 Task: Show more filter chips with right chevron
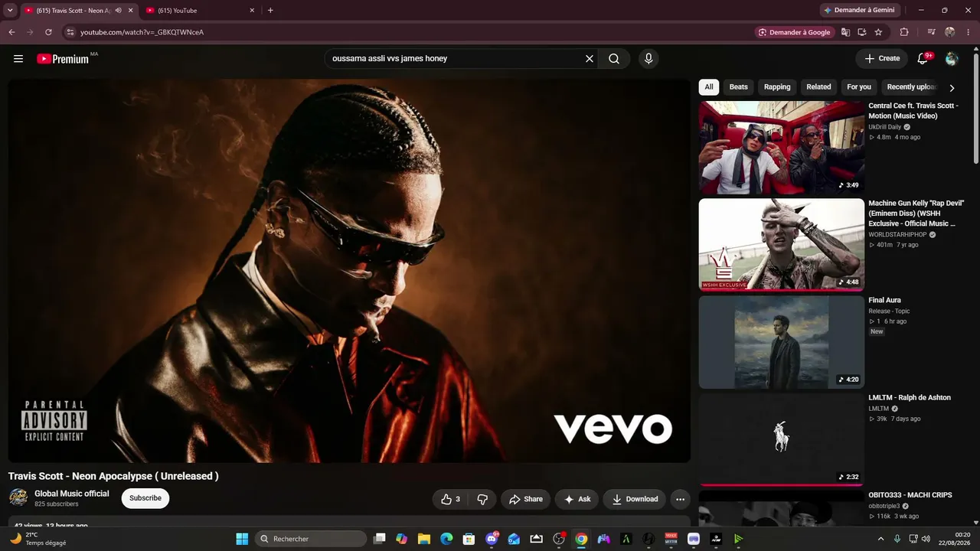(952, 88)
